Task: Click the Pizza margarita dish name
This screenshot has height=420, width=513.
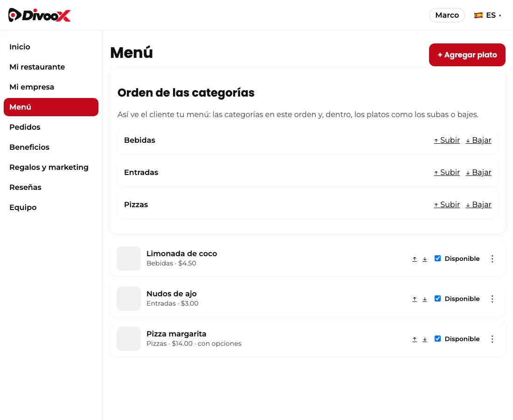Action: click(x=176, y=334)
